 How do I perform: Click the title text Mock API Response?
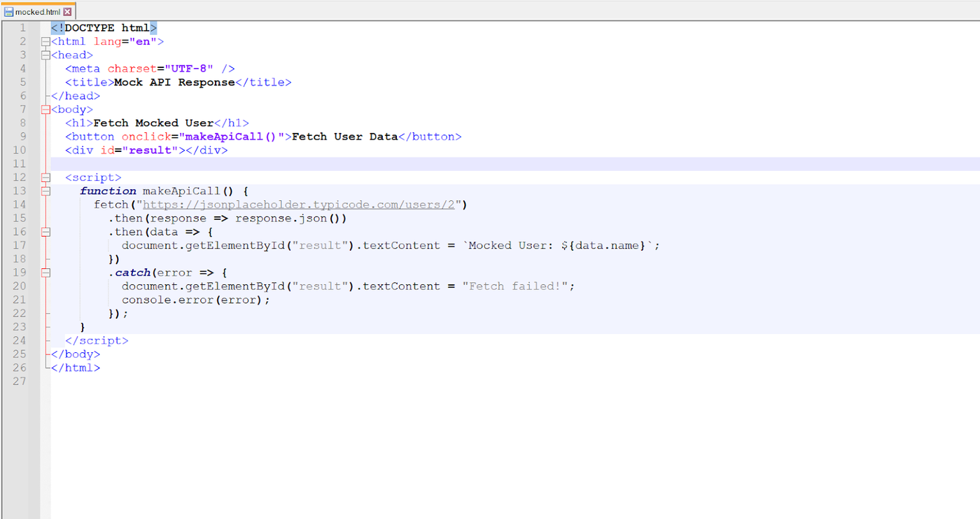click(174, 82)
